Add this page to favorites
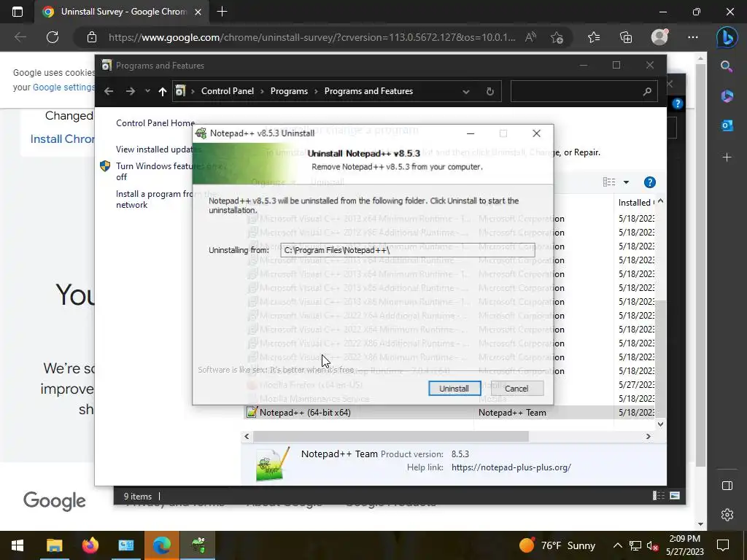Screen dimensions: 747x560 coord(557,37)
